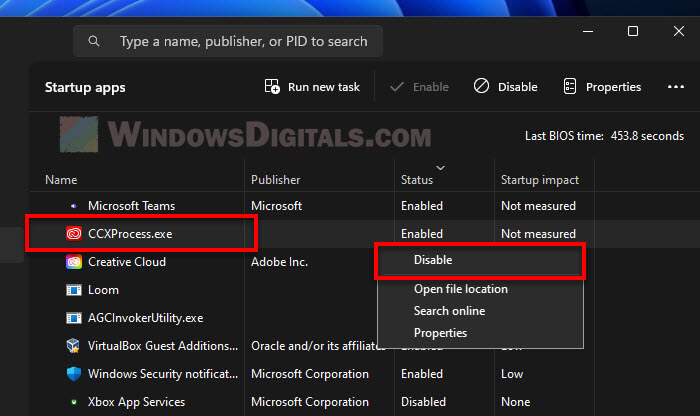Click Microsoft Teams Enabled status

tap(422, 206)
